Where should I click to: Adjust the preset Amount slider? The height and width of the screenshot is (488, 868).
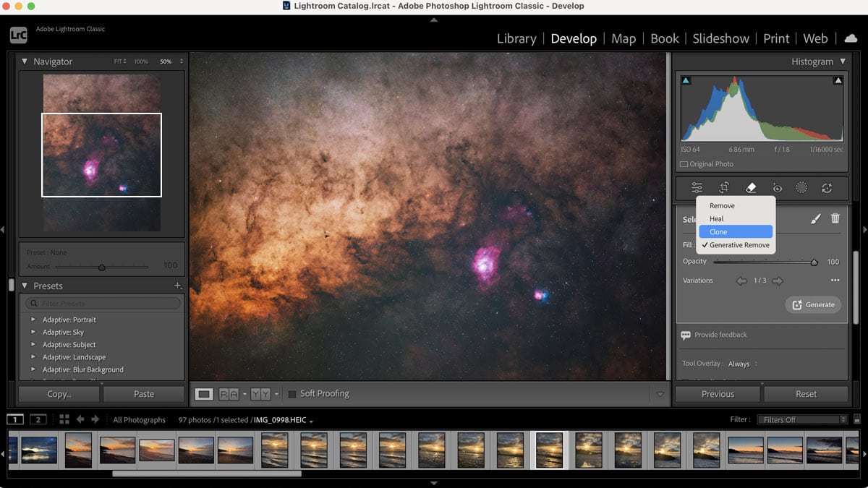tap(101, 267)
